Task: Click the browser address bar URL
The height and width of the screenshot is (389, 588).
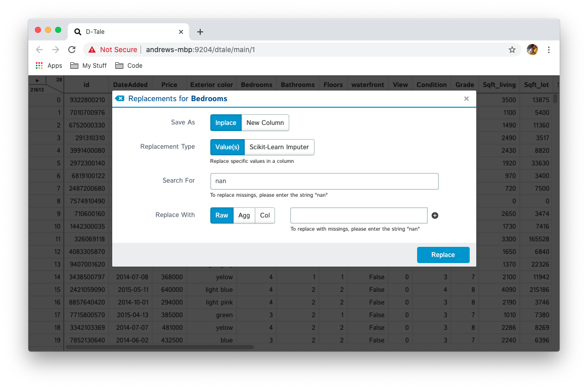Action: pyautogui.click(x=200, y=50)
